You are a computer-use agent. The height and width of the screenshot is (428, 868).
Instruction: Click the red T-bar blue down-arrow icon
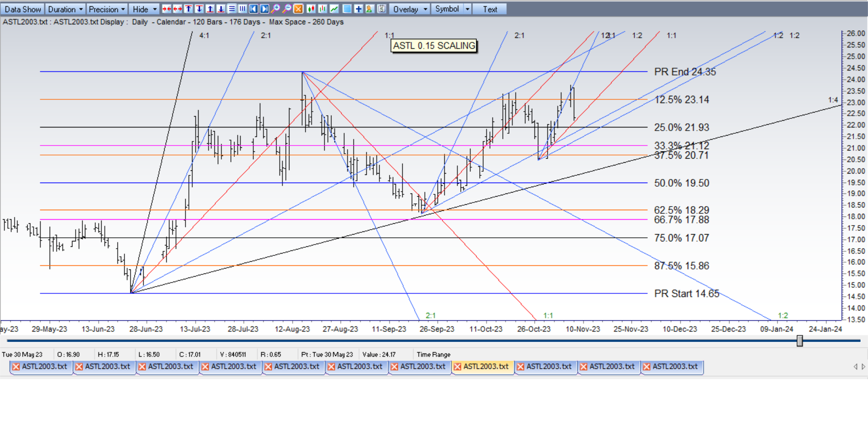[x=199, y=9]
